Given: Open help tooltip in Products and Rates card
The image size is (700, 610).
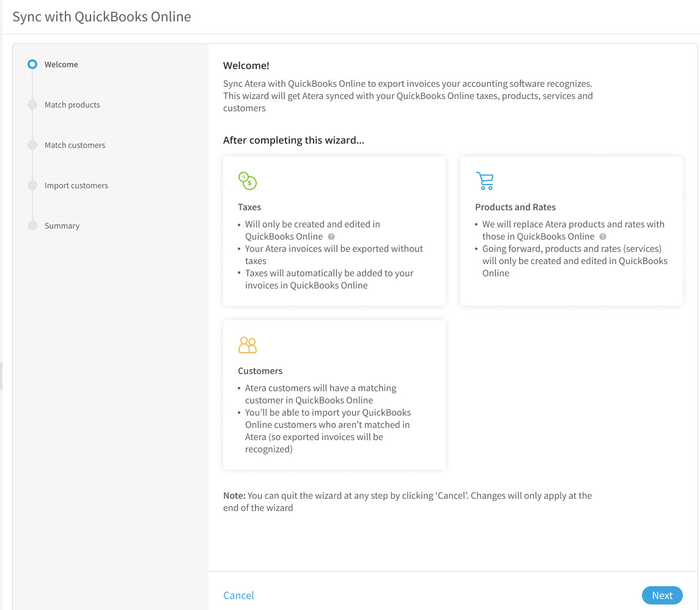Looking at the screenshot, I should (603, 237).
